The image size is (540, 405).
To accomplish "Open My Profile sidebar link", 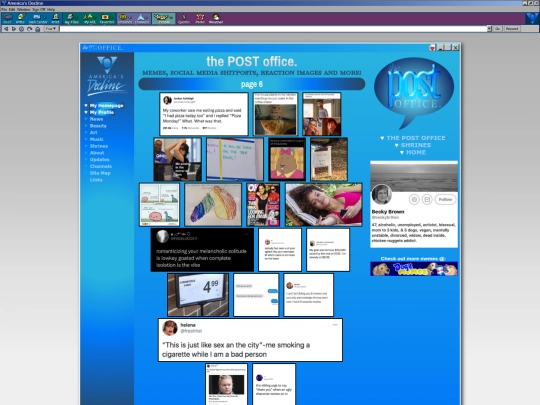I will click(102, 112).
